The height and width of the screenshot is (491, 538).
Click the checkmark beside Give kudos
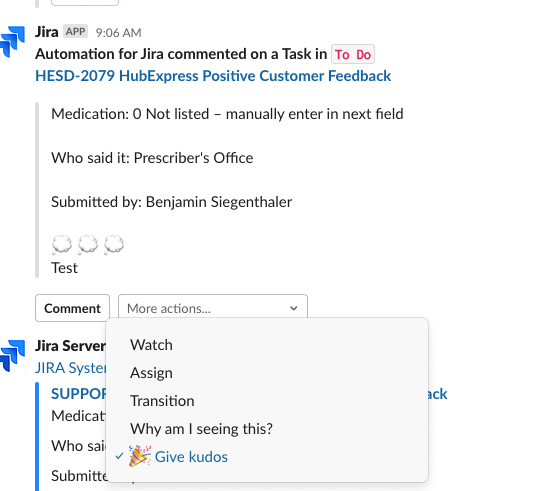pos(119,456)
